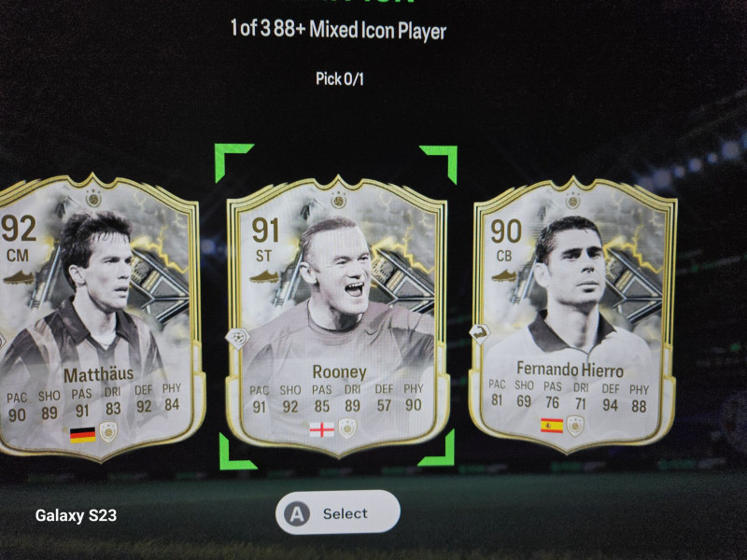Click the top Icon emblem on Rooney card

[339, 200]
